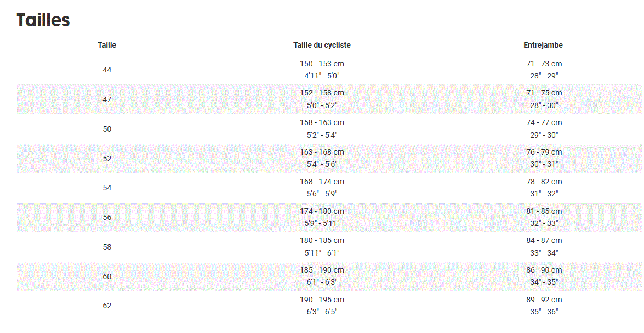
Task: Click the 89 - 92 cm inseam value
Action: tap(544, 300)
